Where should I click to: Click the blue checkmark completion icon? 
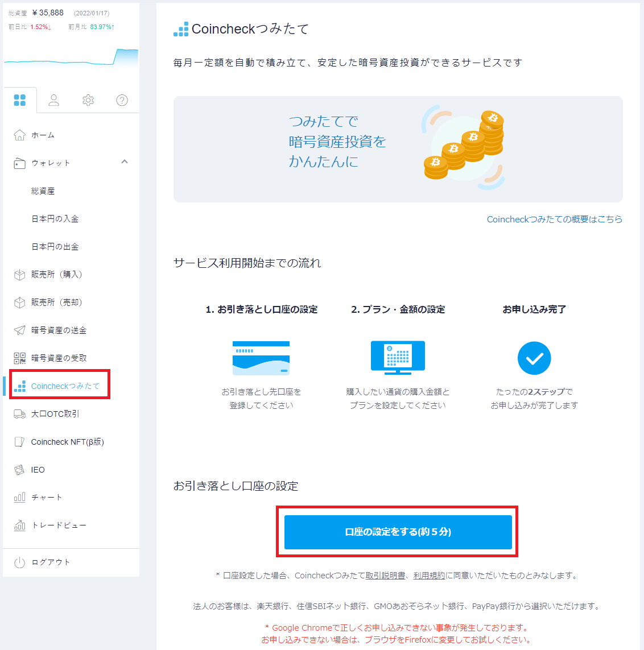(534, 358)
